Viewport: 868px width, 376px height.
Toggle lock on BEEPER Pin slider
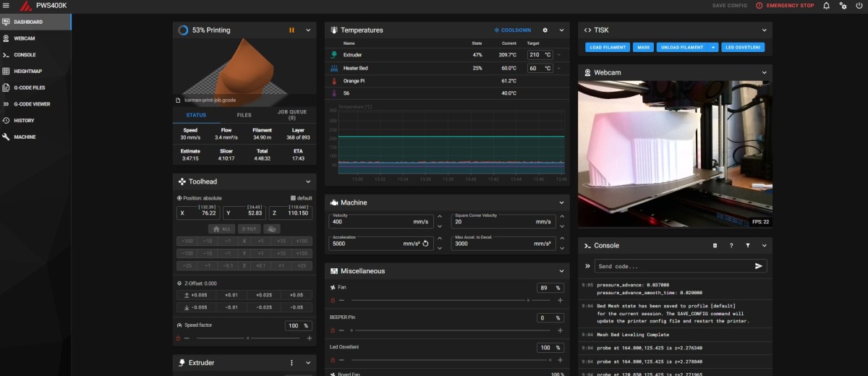coord(333,330)
